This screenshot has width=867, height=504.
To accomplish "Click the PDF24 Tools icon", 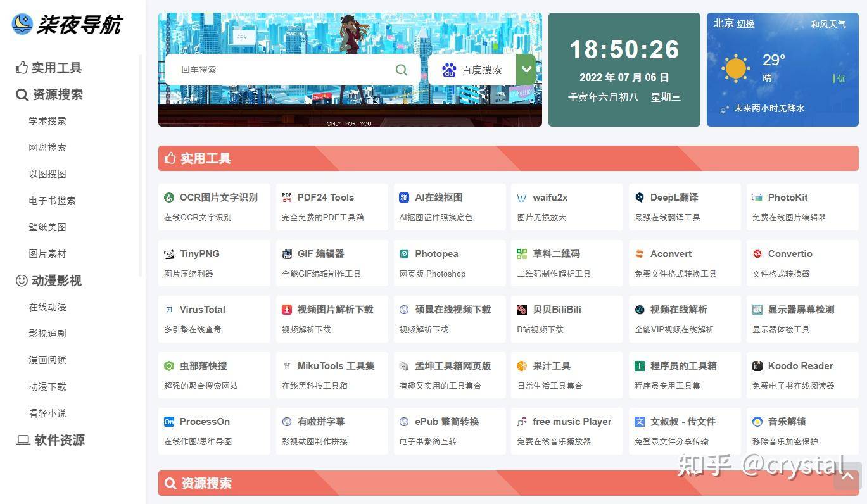I will (x=287, y=198).
